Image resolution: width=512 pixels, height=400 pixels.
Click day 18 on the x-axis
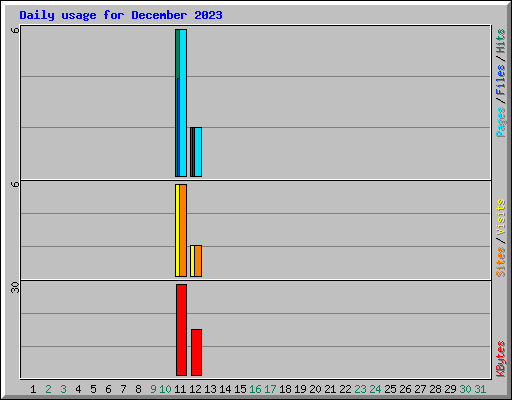(285, 389)
